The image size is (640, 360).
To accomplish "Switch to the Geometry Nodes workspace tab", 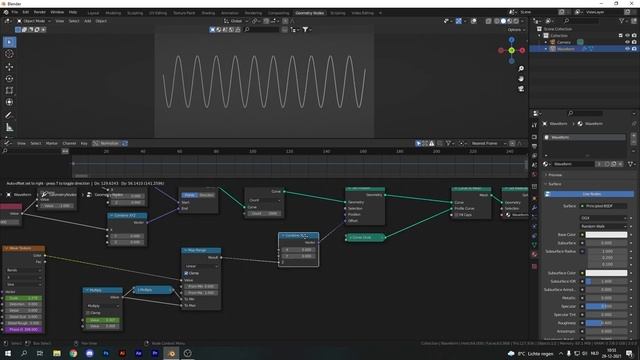I will (x=309, y=13).
